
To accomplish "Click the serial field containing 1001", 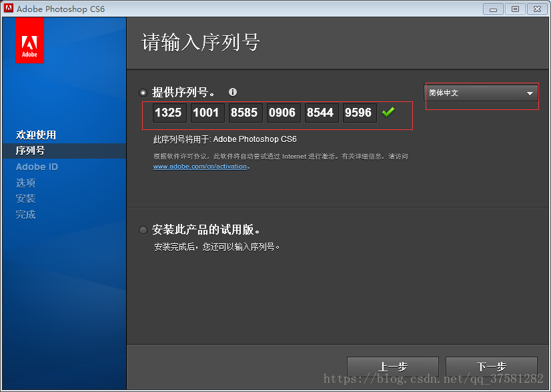I will [207, 113].
